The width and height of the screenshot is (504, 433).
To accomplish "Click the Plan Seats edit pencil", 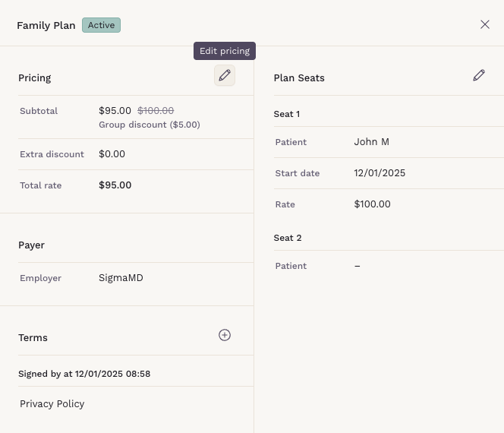I will pyautogui.click(x=479, y=75).
